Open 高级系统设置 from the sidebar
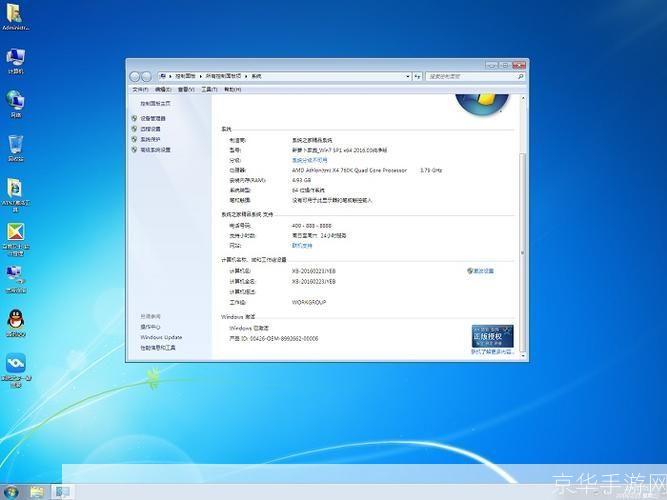 [x=155, y=150]
